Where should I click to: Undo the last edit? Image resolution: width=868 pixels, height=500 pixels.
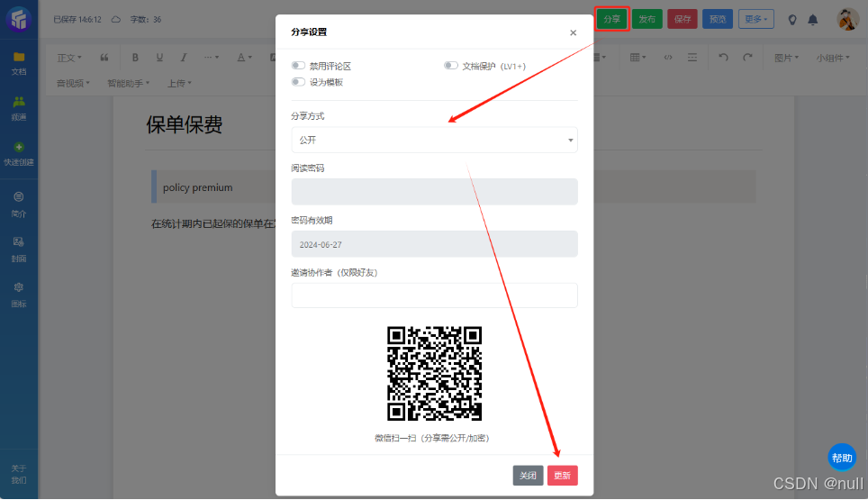pyautogui.click(x=724, y=58)
